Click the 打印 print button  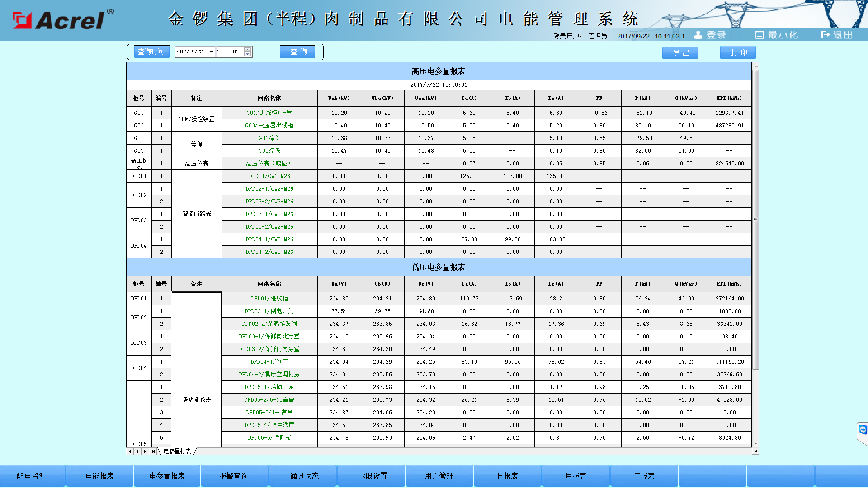point(738,53)
